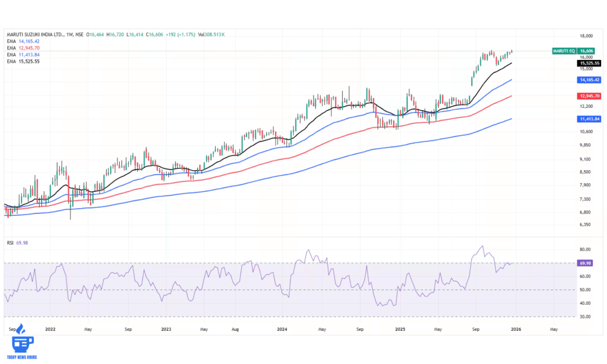The image size is (607, 364).
Task: Click the MARUTI EQ price flag on the axis
Action: point(566,51)
